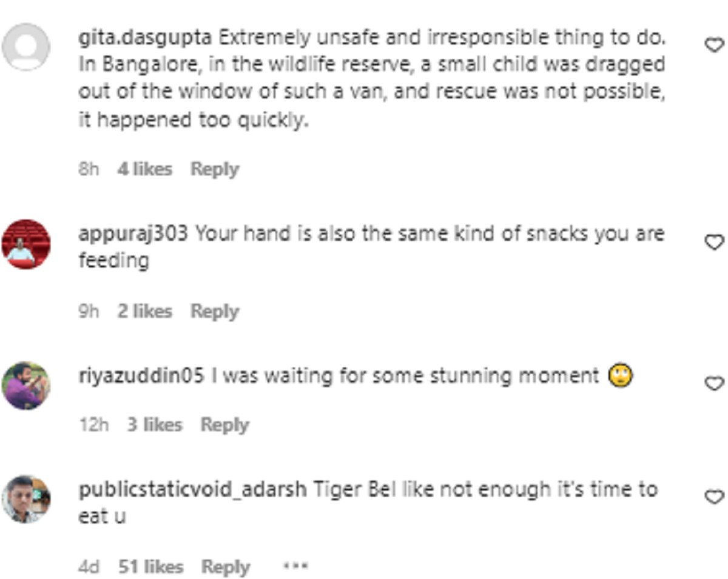Open more options on publicstaticvoid_adarsh comment
Viewport: 728px width, 579px height.
(296, 567)
